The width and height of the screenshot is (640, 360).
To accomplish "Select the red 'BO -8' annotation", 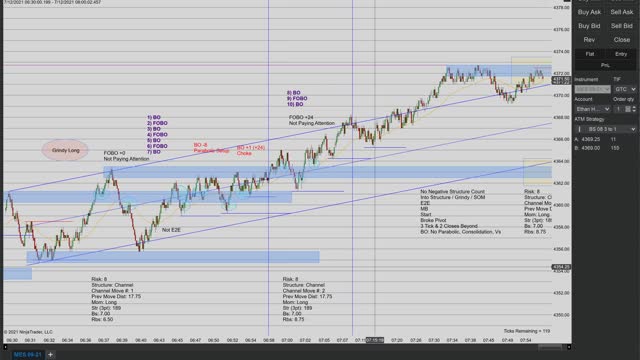I will (200, 145).
